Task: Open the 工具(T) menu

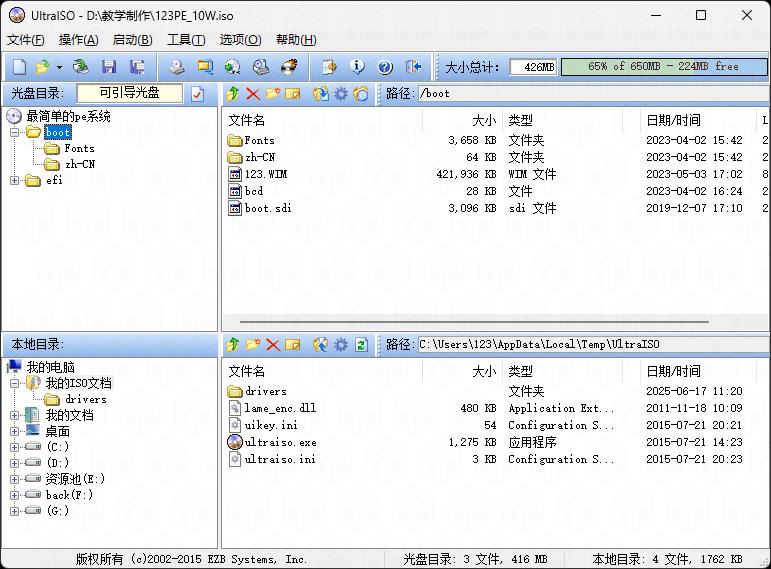Action: point(185,40)
